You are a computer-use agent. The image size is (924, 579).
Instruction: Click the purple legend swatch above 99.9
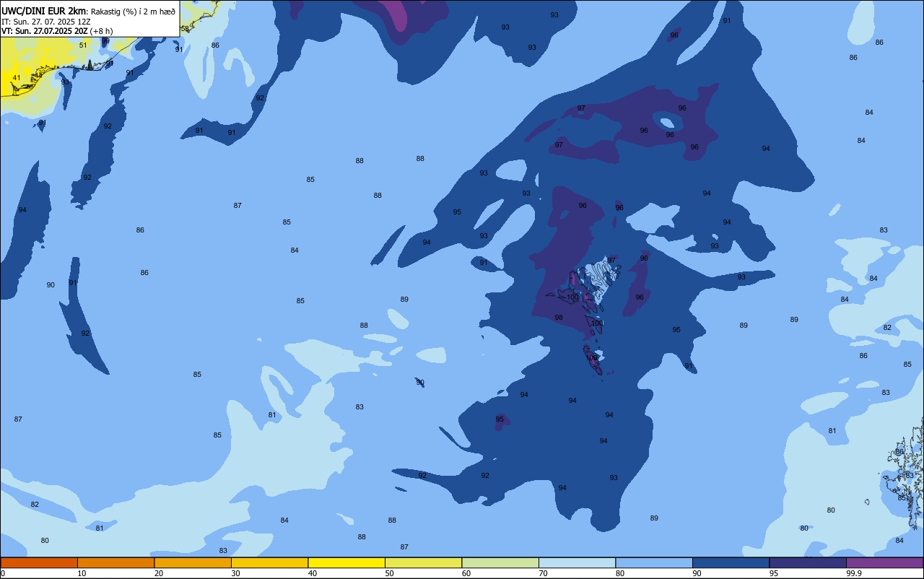coord(884,562)
